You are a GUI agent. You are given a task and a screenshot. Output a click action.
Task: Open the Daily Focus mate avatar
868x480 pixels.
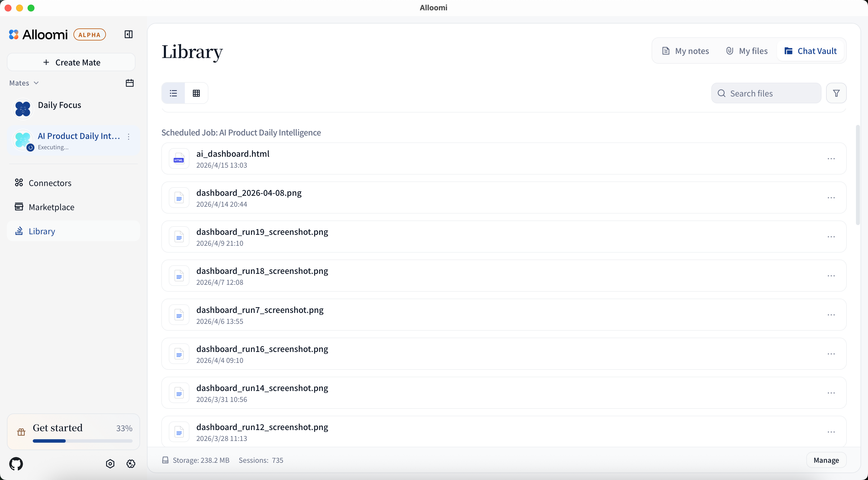(x=23, y=109)
